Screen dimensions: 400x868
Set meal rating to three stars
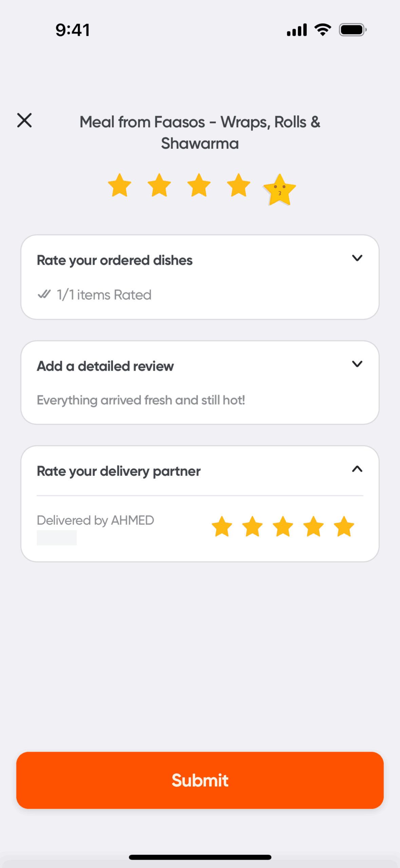[199, 185]
